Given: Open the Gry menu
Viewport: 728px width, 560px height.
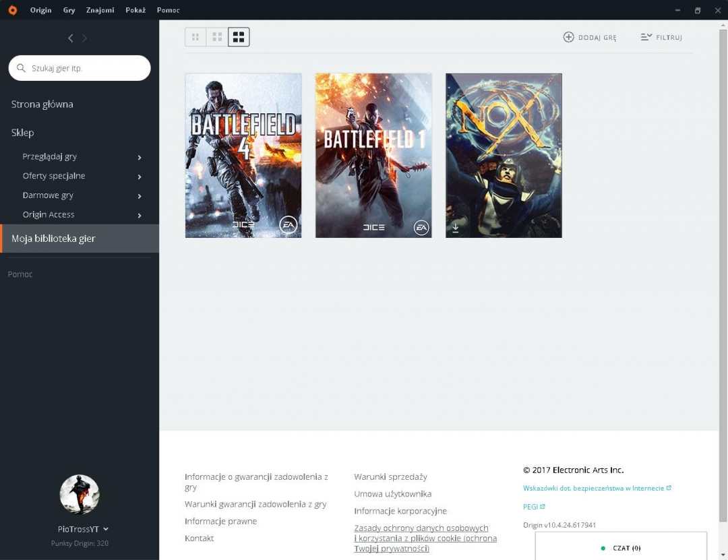Looking at the screenshot, I should (69, 10).
